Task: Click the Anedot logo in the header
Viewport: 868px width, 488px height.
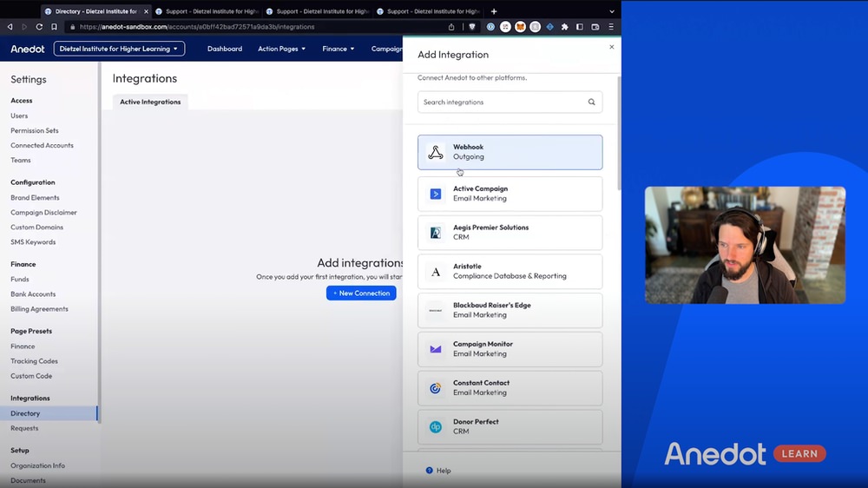Action: 27,49
